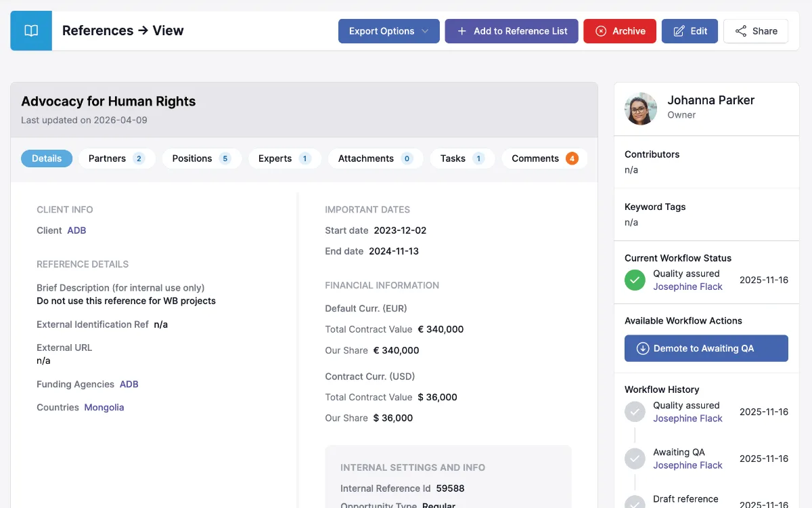
Task: Click the Johanna Parker owner name
Action: point(711,100)
